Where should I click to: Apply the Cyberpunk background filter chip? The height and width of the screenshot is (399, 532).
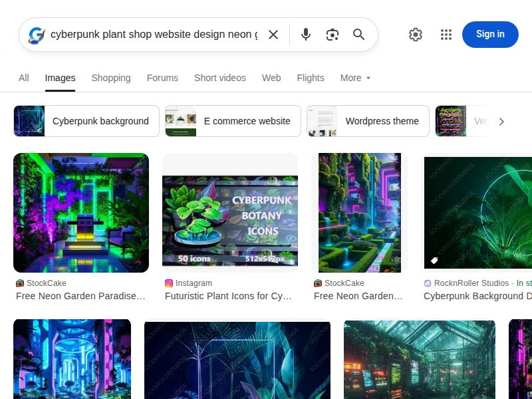pyautogui.click(x=85, y=121)
